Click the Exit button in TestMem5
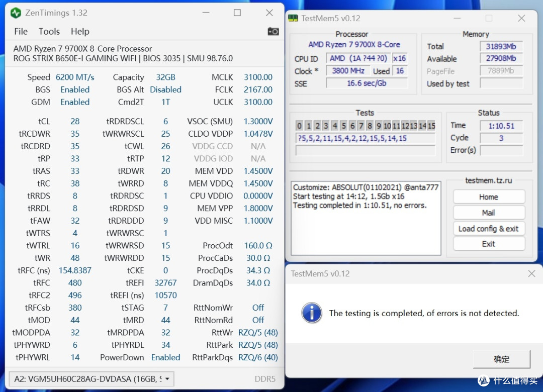543x392 pixels. click(x=489, y=244)
